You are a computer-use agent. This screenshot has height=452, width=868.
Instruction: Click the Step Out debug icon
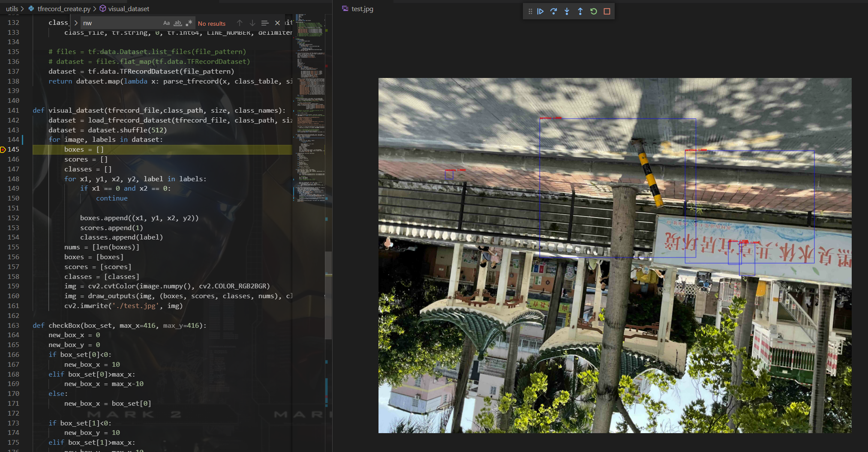580,12
